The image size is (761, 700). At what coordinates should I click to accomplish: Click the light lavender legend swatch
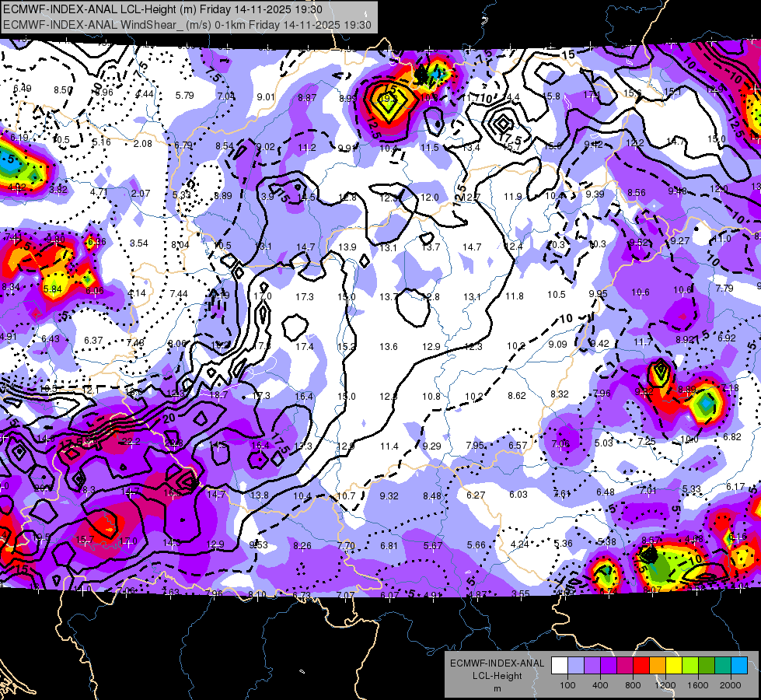tap(576, 666)
